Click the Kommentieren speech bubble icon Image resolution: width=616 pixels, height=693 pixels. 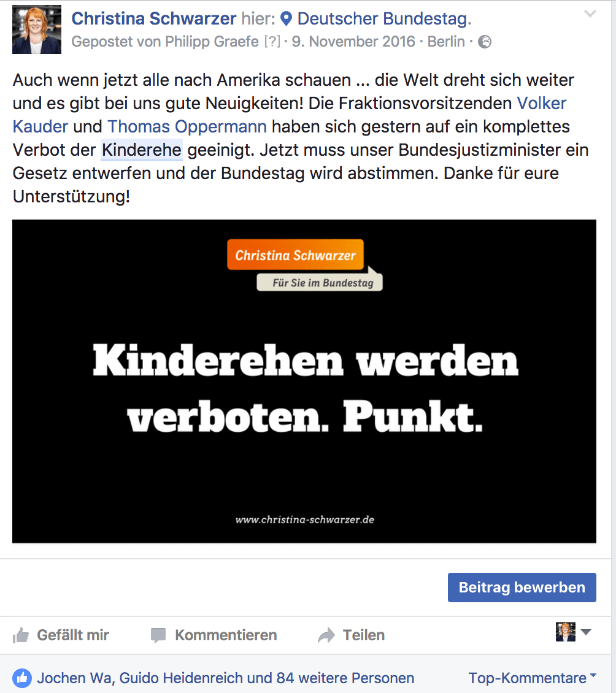click(158, 635)
